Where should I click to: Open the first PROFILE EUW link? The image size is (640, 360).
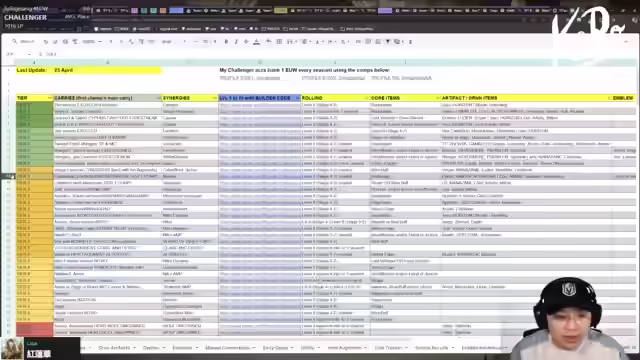(x=250, y=78)
